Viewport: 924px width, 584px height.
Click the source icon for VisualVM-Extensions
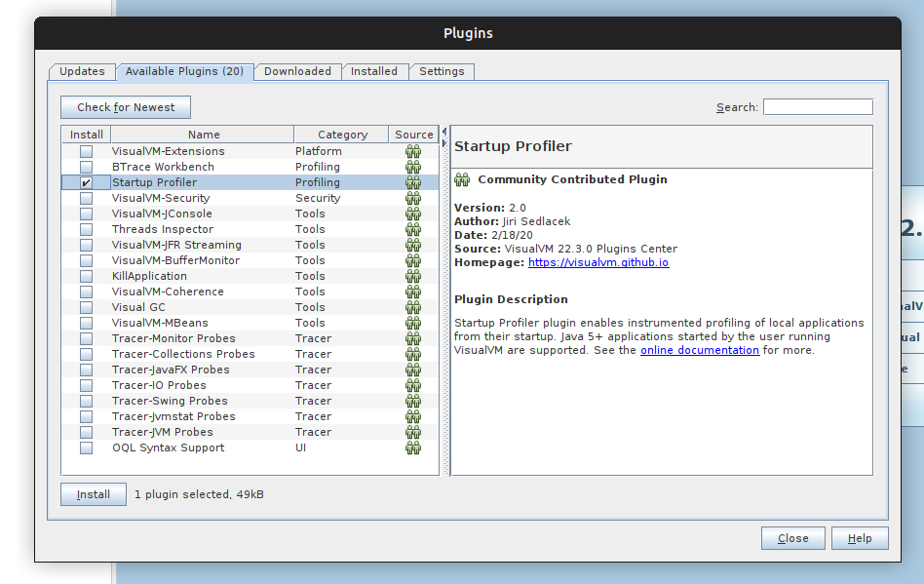pyautogui.click(x=413, y=151)
